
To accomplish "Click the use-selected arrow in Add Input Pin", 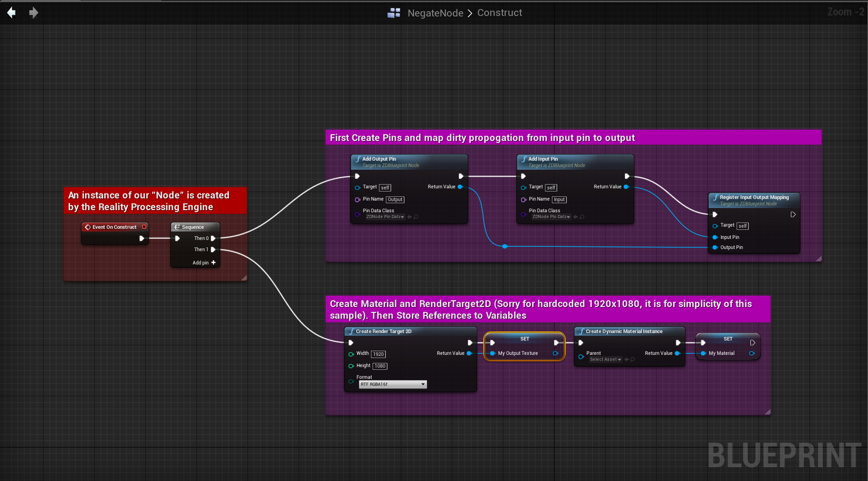I will coord(575,217).
